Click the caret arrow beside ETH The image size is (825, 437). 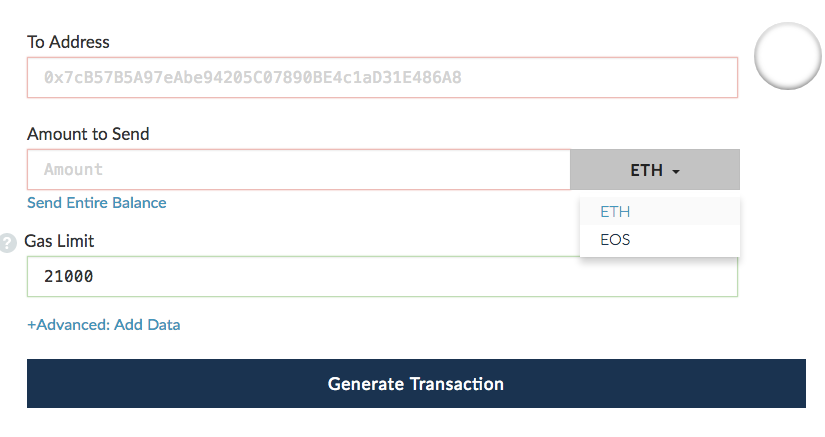pos(676,171)
